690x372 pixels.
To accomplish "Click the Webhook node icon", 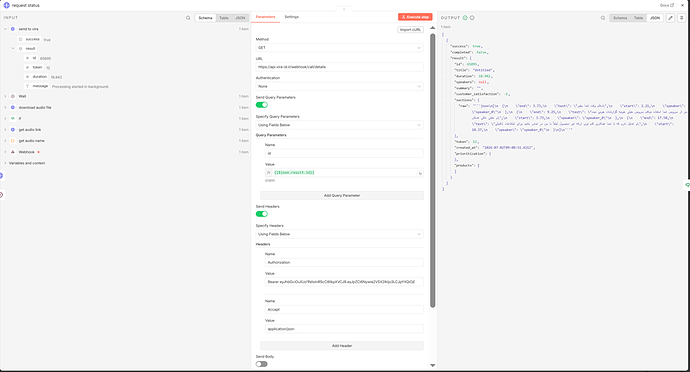I will point(13,152).
